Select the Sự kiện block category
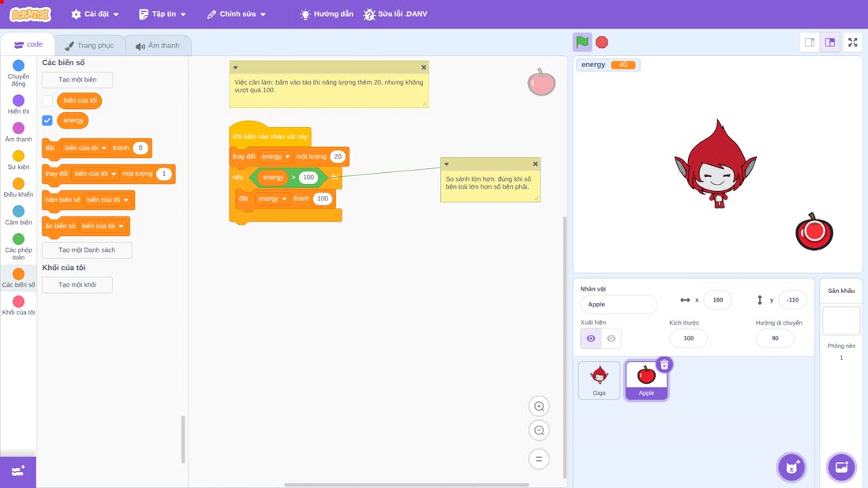Viewport: 868px width, 488px height. click(x=18, y=160)
